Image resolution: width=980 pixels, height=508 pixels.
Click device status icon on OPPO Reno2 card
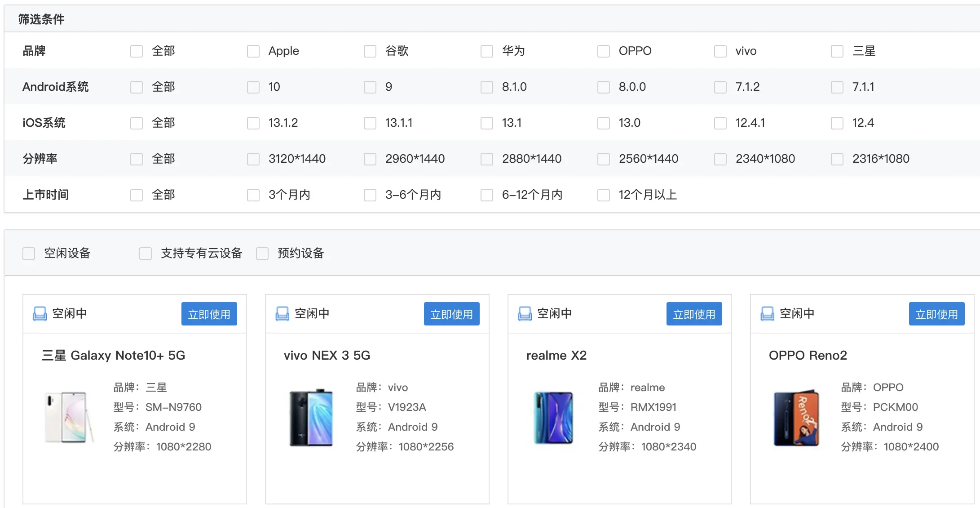tap(767, 313)
